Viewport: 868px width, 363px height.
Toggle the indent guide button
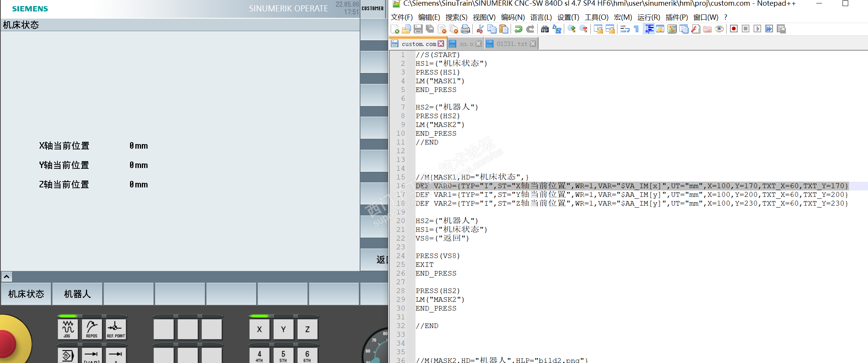click(x=649, y=29)
